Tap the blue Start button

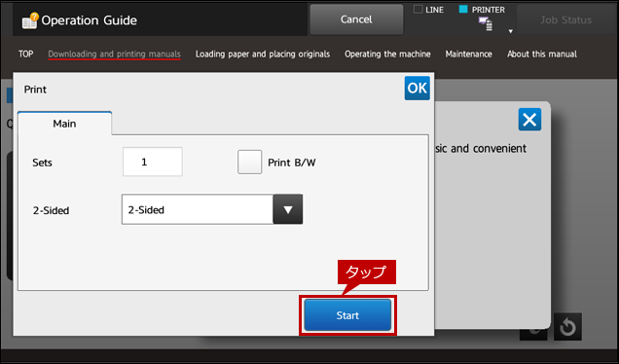(347, 315)
